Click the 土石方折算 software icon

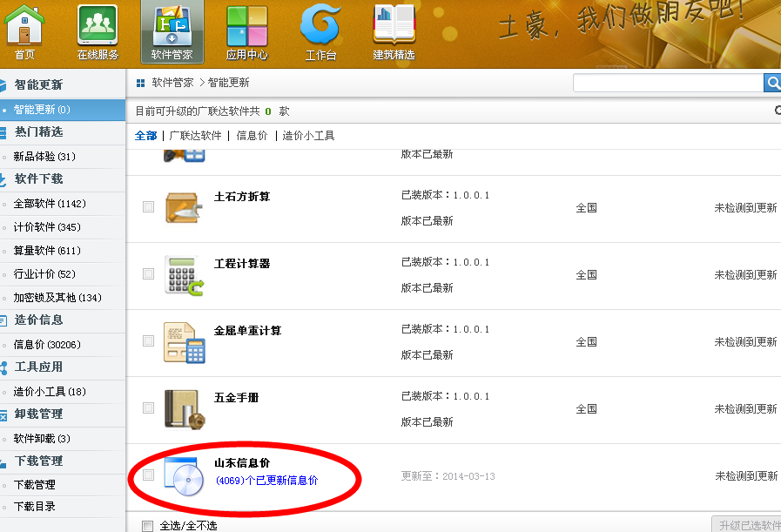tap(184, 207)
